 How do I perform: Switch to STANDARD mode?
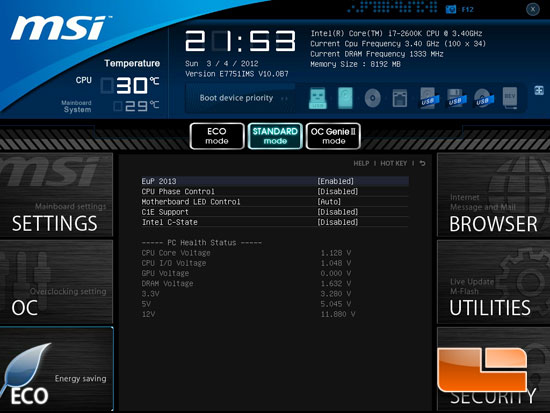[x=275, y=136]
